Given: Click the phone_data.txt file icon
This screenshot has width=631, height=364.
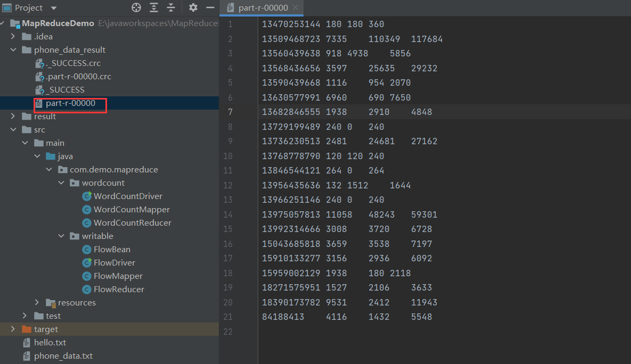Looking at the screenshot, I should (27, 356).
